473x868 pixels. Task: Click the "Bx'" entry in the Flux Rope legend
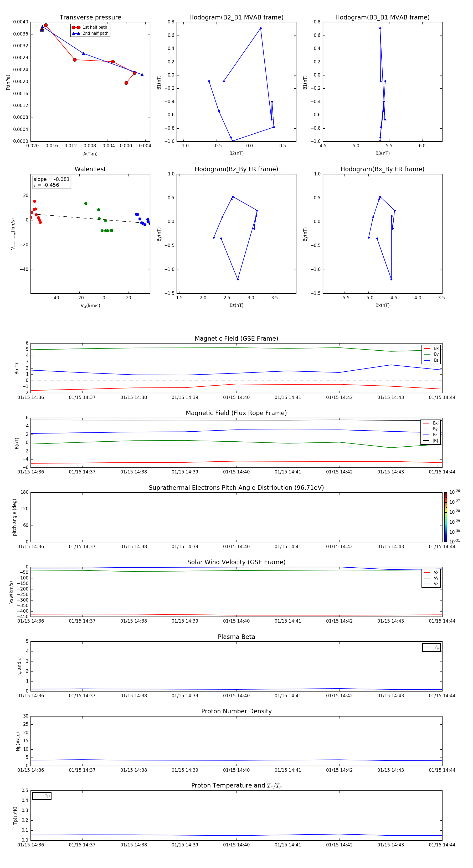(431, 423)
